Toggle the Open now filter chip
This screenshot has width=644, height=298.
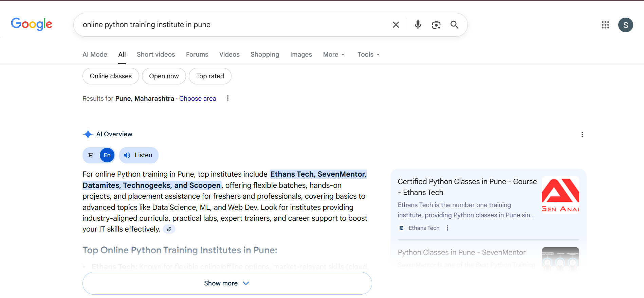pyautogui.click(x=164, y=76)
